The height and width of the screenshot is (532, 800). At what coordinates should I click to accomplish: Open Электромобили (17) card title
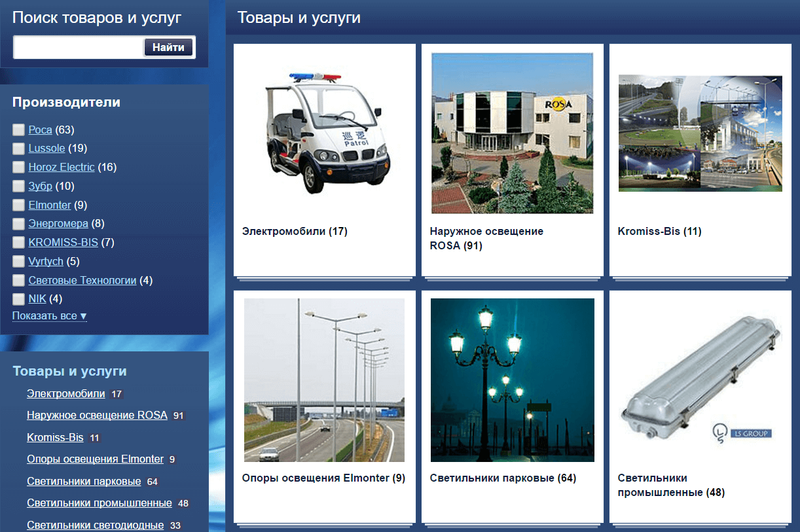[295, 231]
